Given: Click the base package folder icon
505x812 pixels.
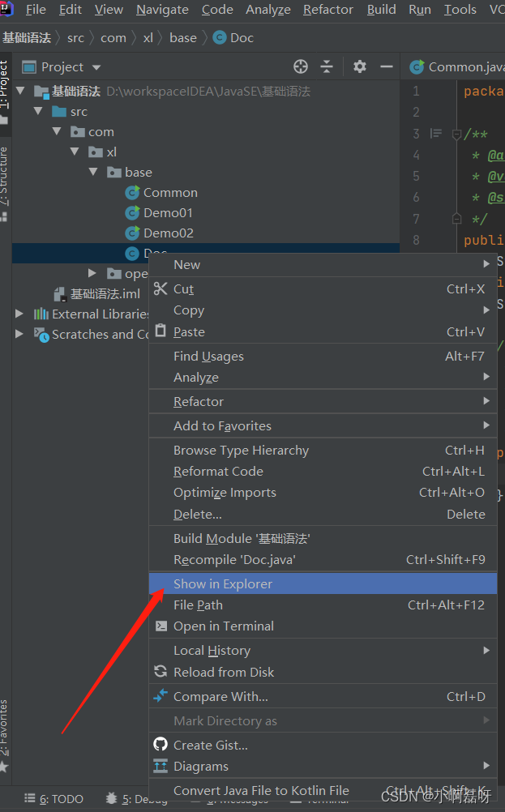Looking at the screenshot, I should click(x=114, y=173).
